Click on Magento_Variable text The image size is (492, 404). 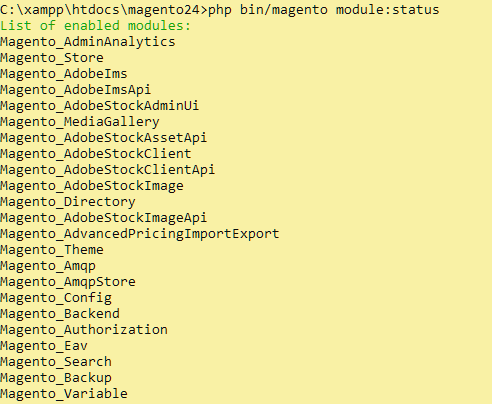[x=64, y=394]
